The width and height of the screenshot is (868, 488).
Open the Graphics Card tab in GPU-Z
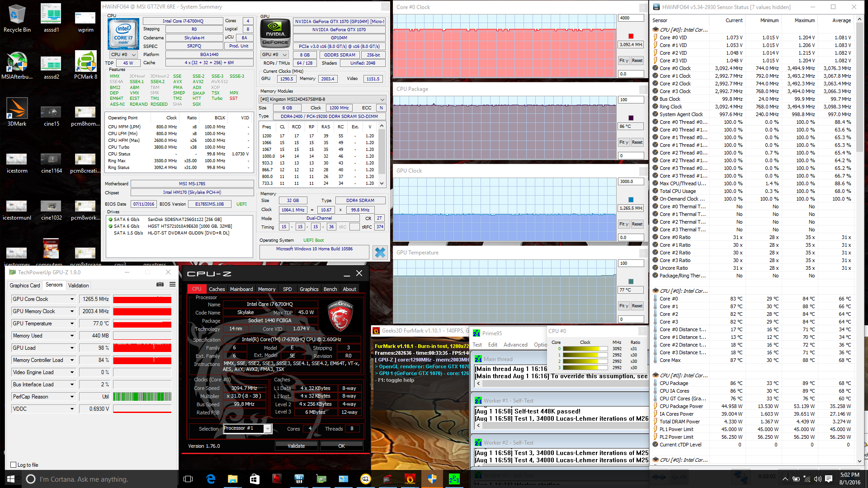[x=25, y=286]
